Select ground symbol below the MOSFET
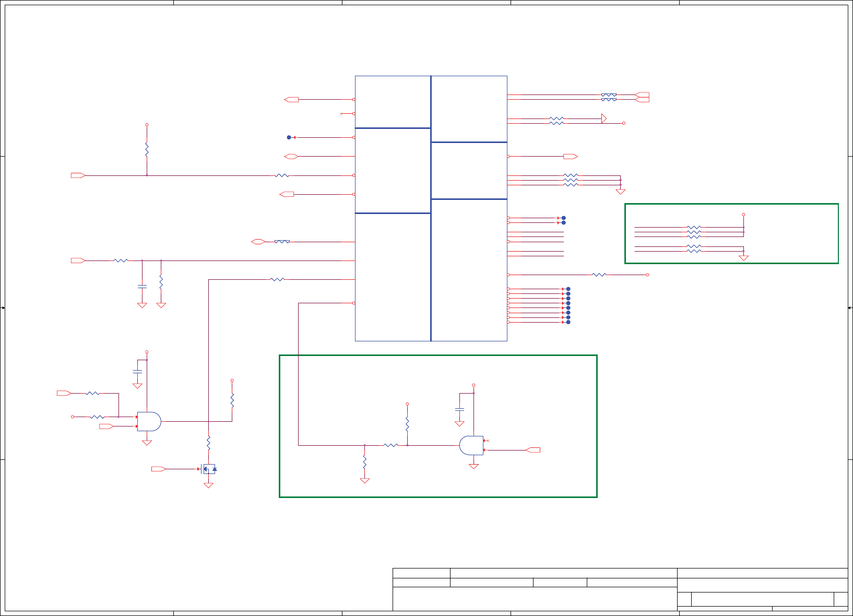Viewport: 853px width, 616px height. point(208,485)
